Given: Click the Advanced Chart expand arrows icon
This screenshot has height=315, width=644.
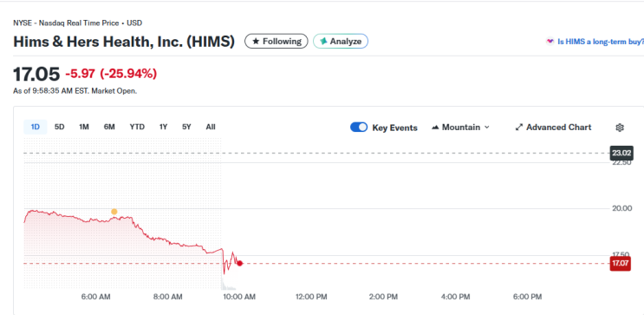Looking at the screenshot, I should click(519, 128).
